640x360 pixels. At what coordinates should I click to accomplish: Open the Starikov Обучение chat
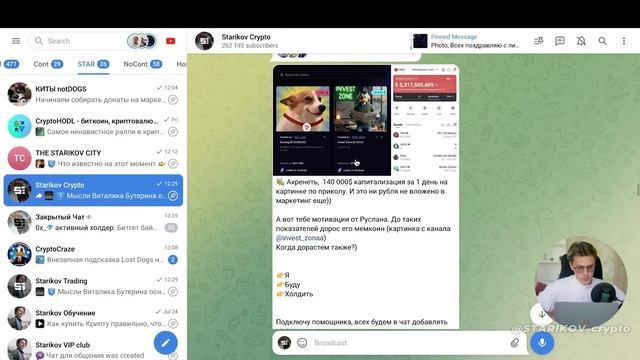[x=93, y=318]
